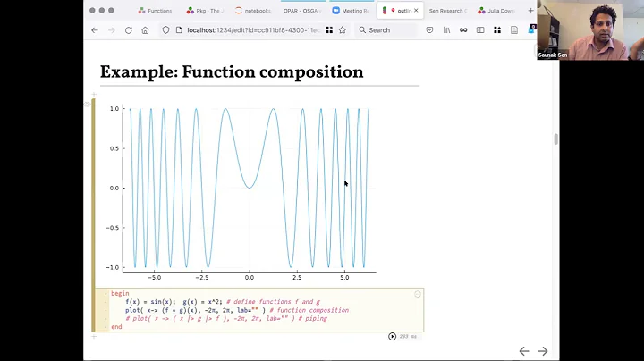Click the QR grid icon in address bar

[329, 30]
